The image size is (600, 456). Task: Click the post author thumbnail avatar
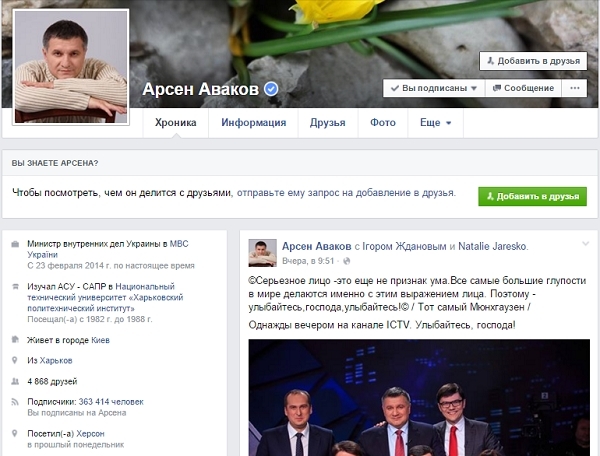click(262, 253)
